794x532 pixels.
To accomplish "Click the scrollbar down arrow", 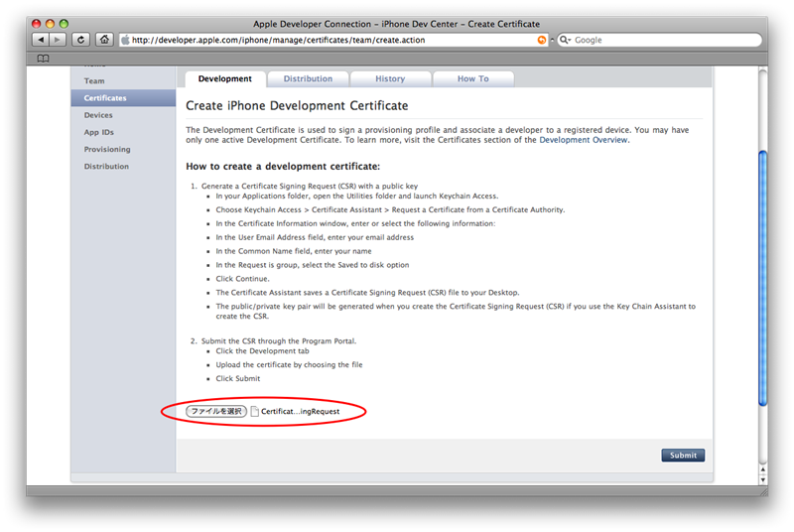I will 762,479.
